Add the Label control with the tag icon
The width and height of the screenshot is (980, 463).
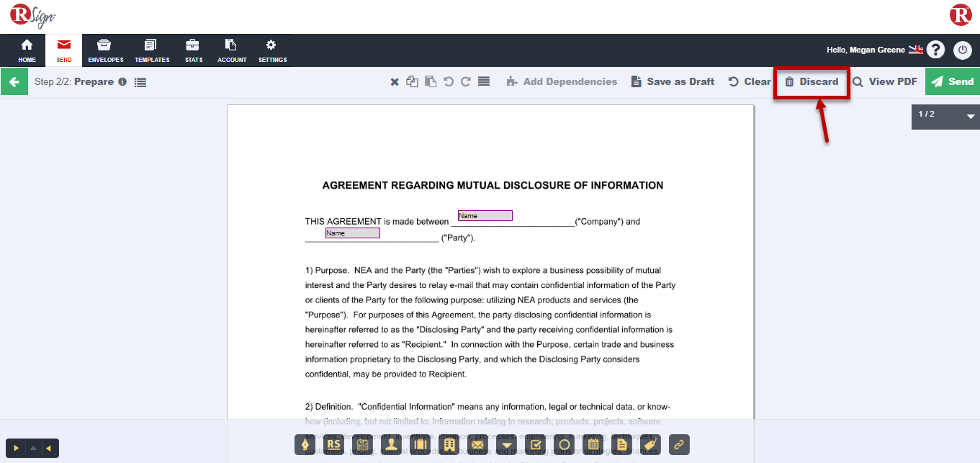[650, 445]
